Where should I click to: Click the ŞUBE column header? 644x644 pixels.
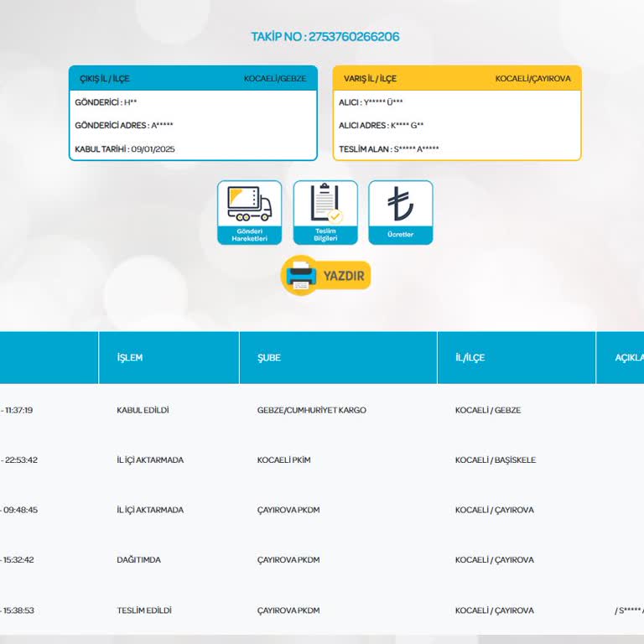click(x=269, y=357)
